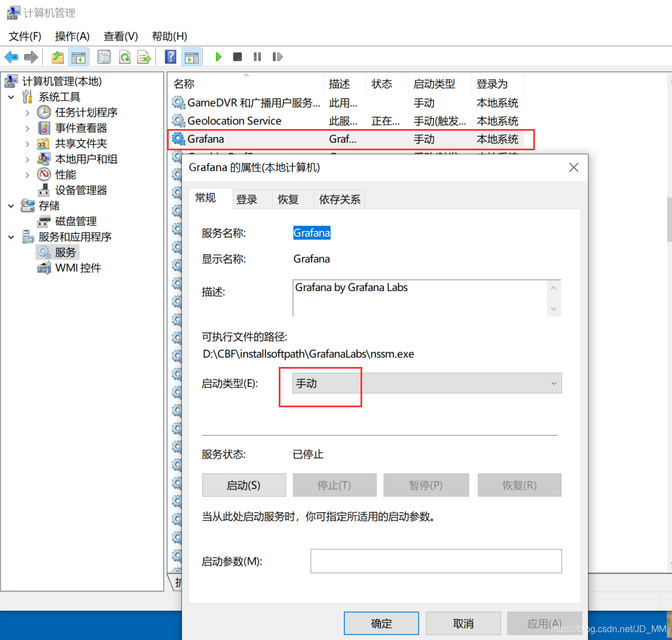The image size is (672, 640).
Task: Click the Back arrow toolbar icon
Action: pyautogui.click(x=11, y=57)
